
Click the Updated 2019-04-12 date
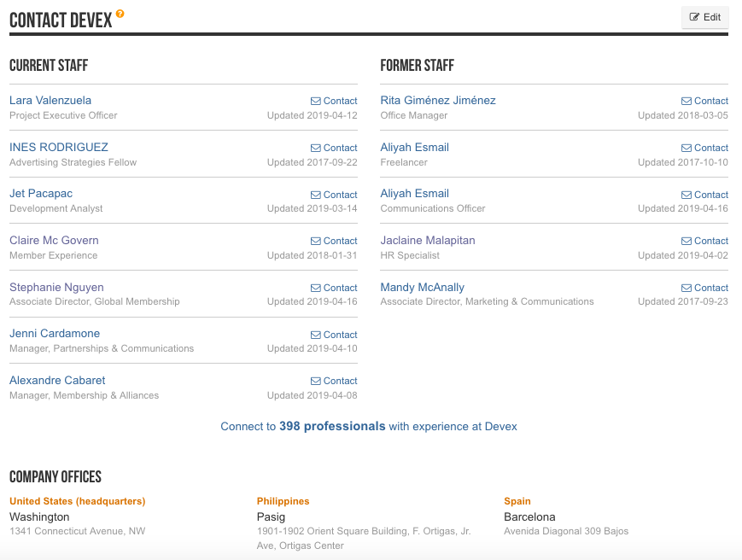(x=312, y=115)
